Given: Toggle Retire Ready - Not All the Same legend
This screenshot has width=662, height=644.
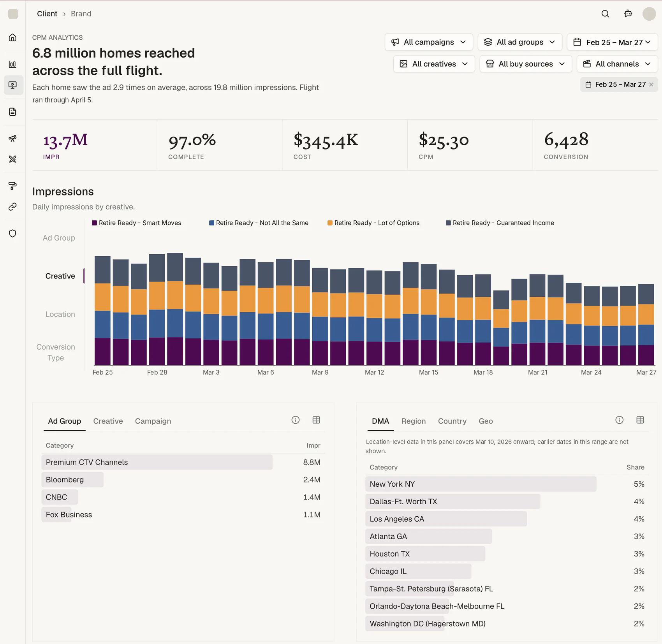Looking at the screenshot, I should pos(259,223).
